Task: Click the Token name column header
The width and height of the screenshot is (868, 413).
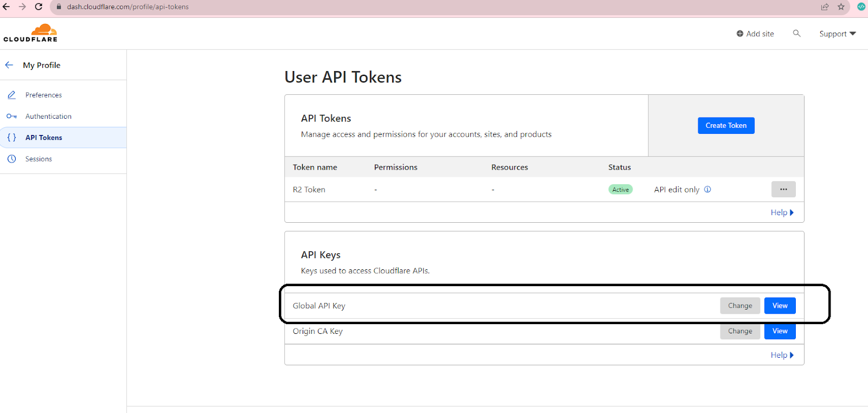Action: [315, 167]
